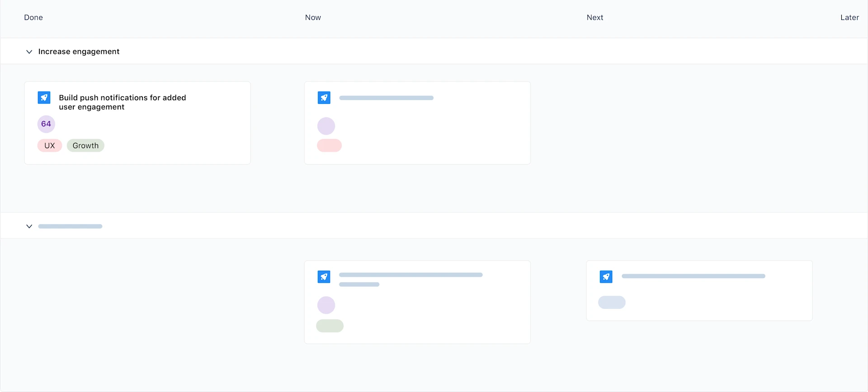This screenshot has height=392, width=868.
Task: Click the score badge 64
Action: (46, 124)
